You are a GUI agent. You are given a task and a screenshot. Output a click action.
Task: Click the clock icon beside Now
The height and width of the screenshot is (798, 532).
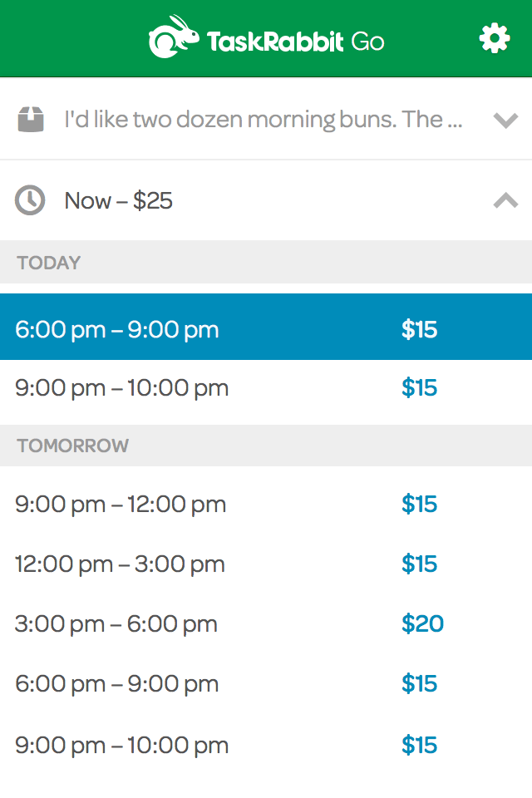point(31,200)
